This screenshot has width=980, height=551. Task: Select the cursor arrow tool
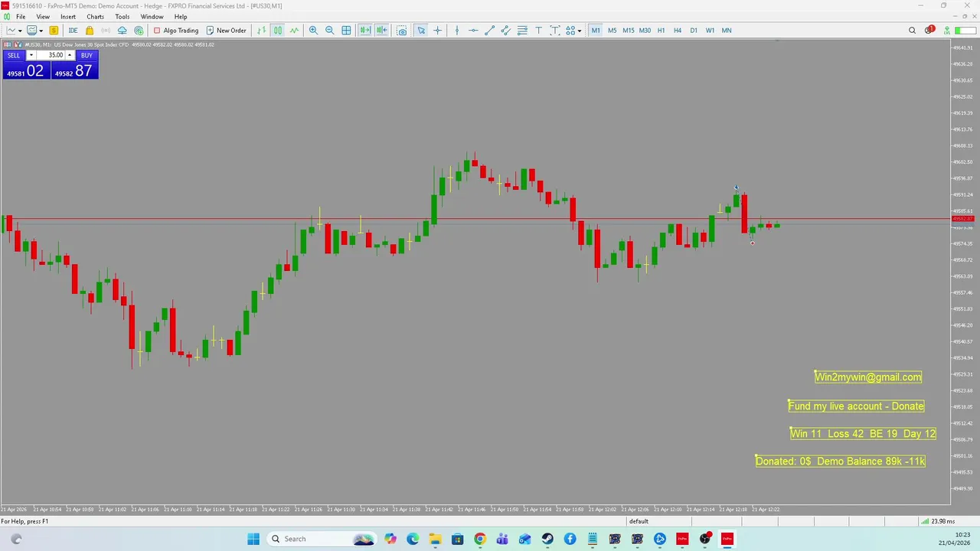point(421,31)
